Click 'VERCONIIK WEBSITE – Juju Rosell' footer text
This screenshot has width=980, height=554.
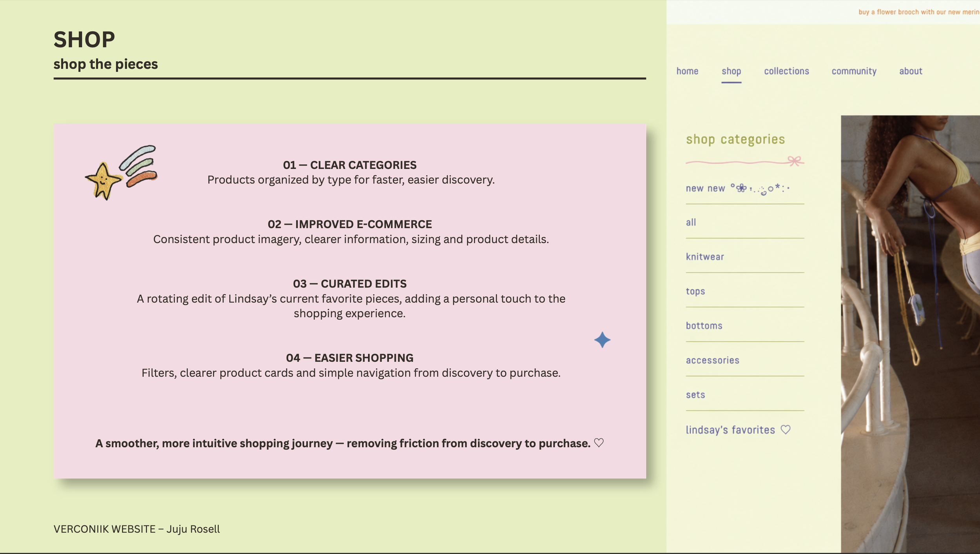(x=136, y=529)
